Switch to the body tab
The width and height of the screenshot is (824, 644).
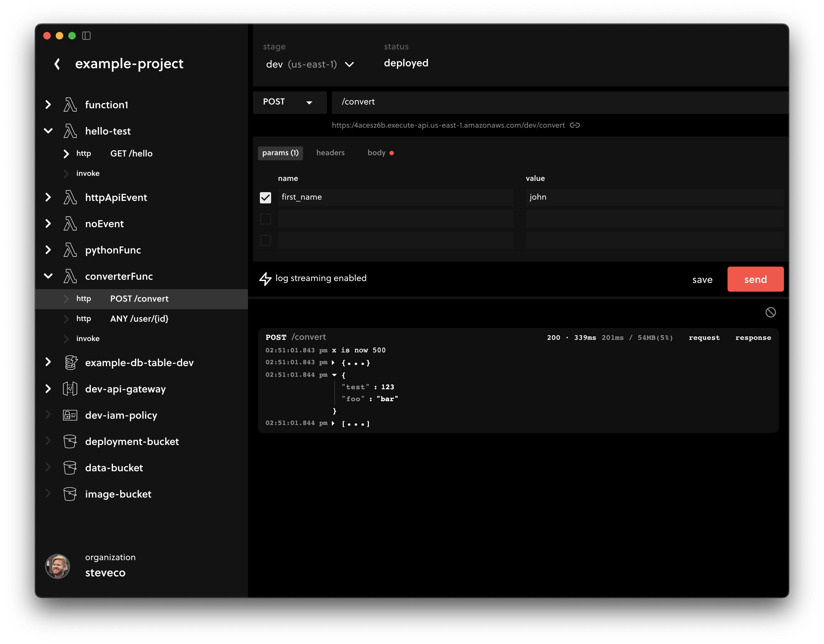coord(377,153)
